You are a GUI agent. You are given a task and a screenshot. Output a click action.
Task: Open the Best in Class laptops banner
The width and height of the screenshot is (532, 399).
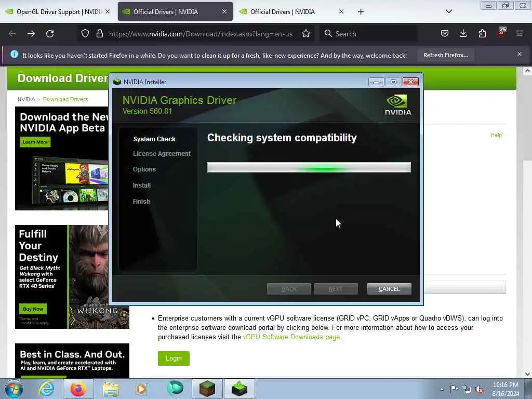(x=72, y=361)
